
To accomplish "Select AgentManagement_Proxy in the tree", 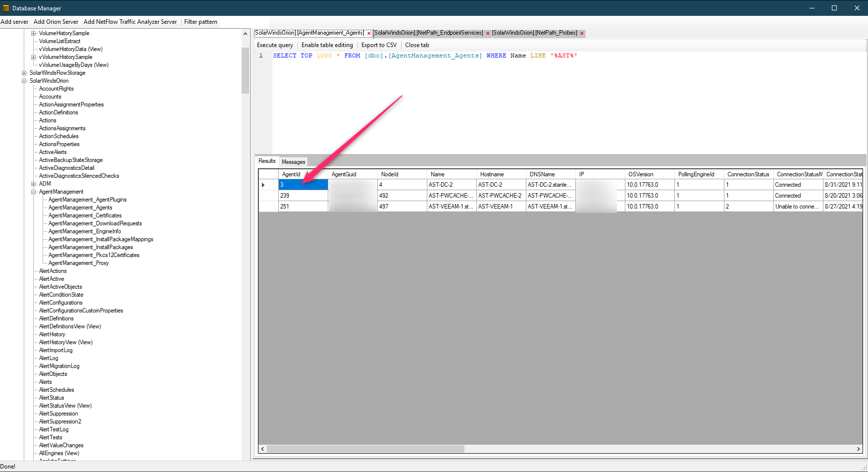I will coord(79,263).
